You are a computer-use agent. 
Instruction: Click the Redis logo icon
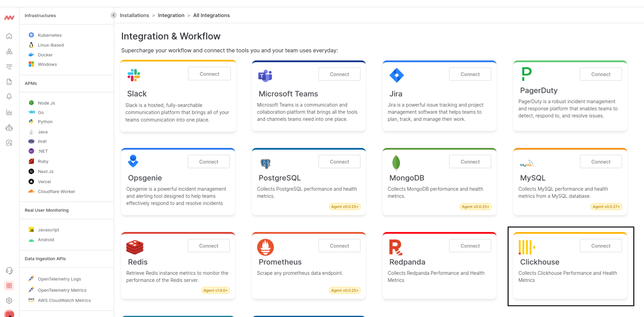pos(135,247)
